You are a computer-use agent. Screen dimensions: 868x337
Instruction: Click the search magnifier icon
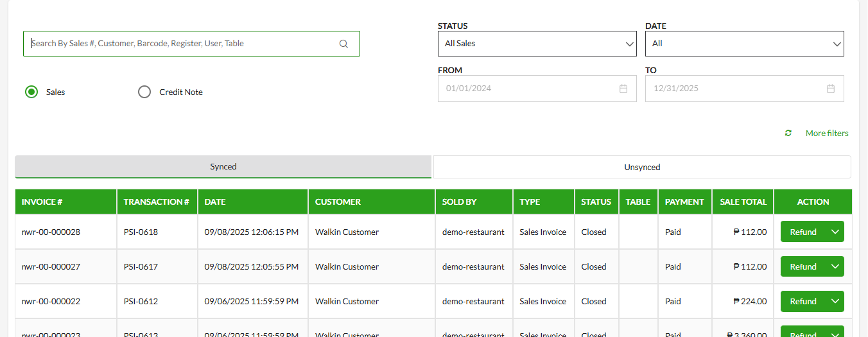click(x=343, y=44)
